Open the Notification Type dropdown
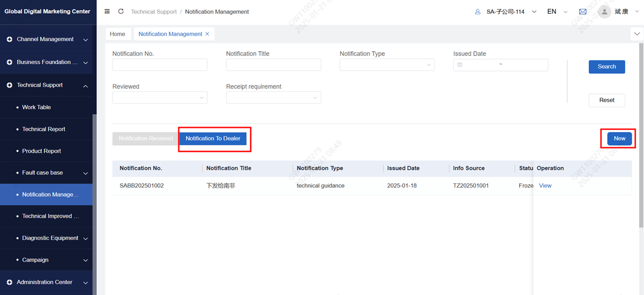The height and width of the screenshot is (295, 644). [387, 65]
